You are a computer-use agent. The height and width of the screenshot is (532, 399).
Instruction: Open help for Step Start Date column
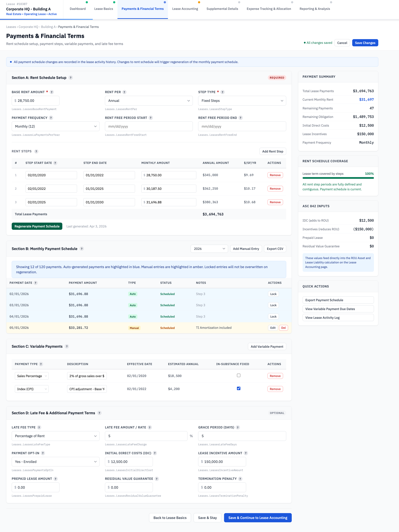click(55, 163)
